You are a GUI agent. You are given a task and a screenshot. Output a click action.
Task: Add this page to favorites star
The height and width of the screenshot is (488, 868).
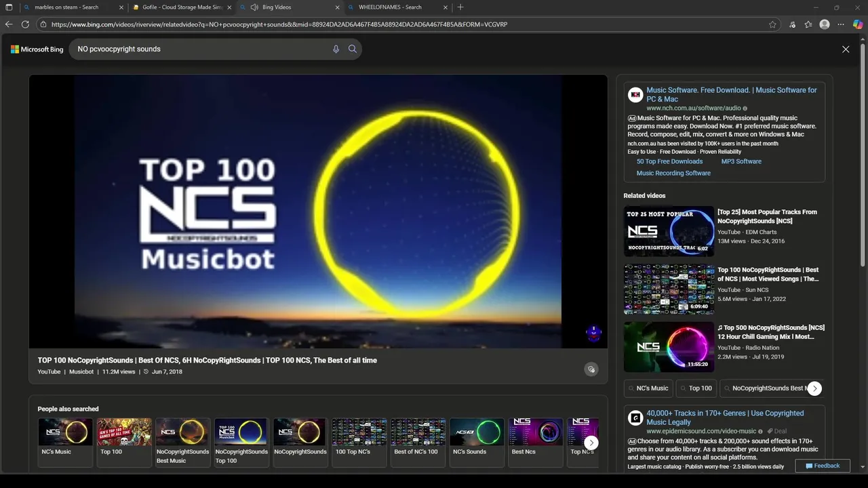point(772,24)
